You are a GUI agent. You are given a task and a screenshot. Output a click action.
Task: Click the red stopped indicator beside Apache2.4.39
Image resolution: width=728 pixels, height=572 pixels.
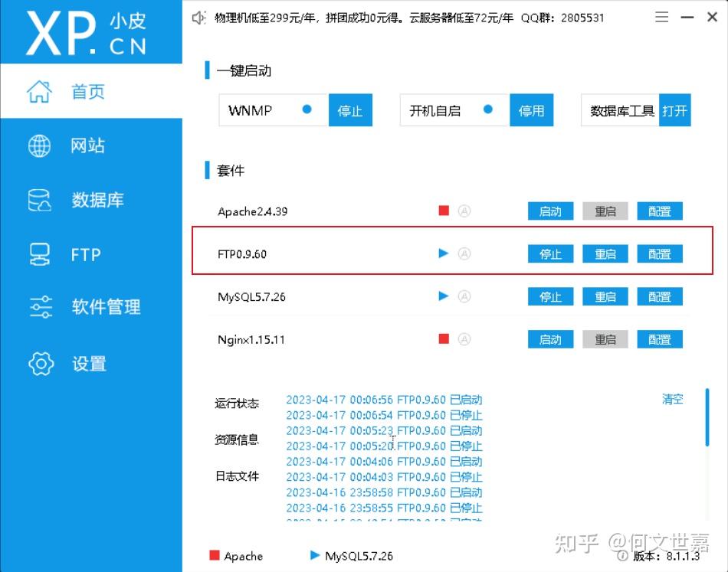443,211
